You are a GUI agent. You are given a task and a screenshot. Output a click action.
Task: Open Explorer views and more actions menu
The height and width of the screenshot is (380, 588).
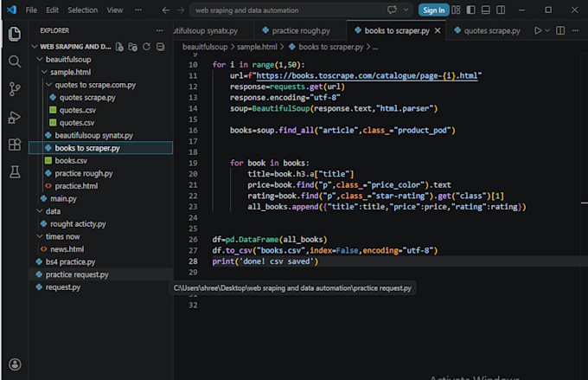coord(160,30)
